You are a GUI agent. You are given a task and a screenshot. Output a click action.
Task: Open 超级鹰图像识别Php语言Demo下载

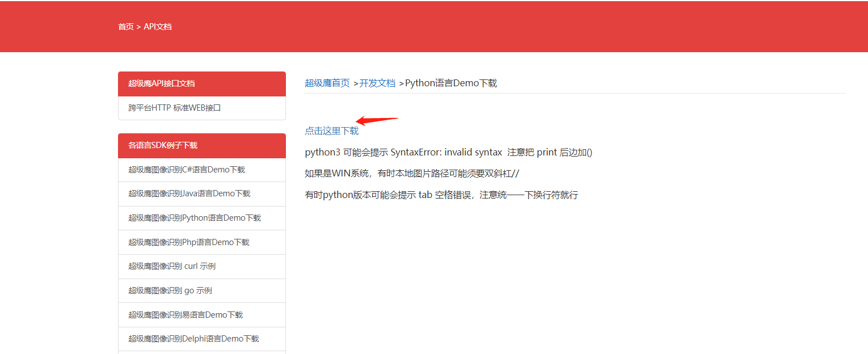[202, 242]
